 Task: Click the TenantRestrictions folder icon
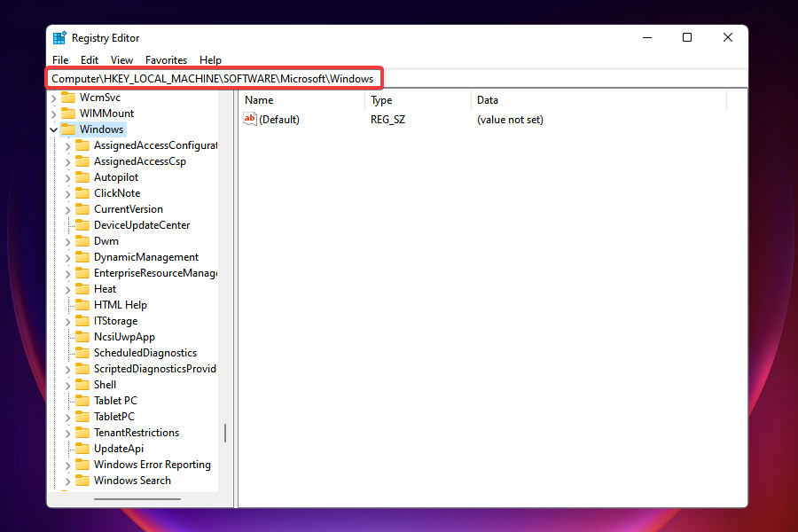point(82,432)
